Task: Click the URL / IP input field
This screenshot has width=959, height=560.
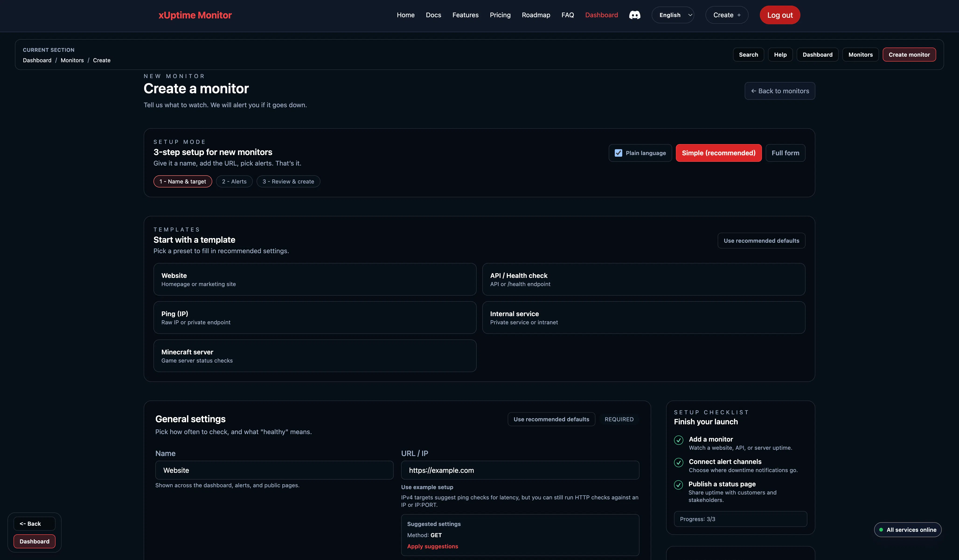Action: (520, 470)
